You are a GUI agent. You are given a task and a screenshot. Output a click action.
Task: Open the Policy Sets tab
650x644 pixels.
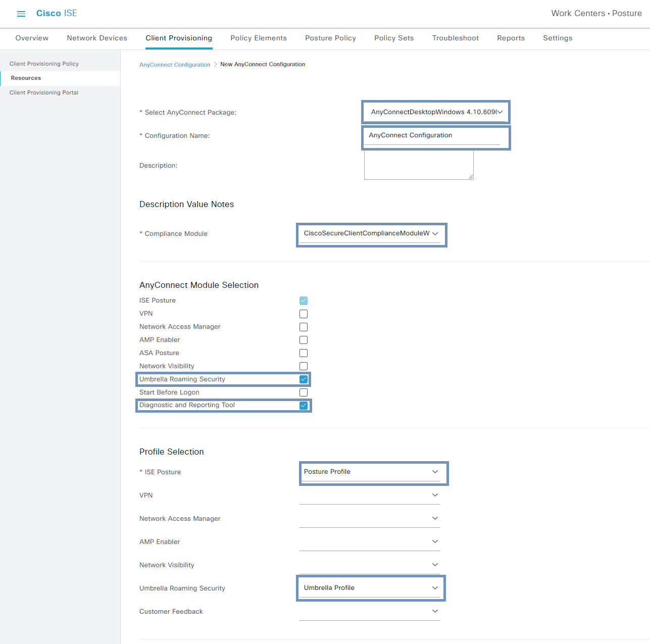click(x=394, y=38)
